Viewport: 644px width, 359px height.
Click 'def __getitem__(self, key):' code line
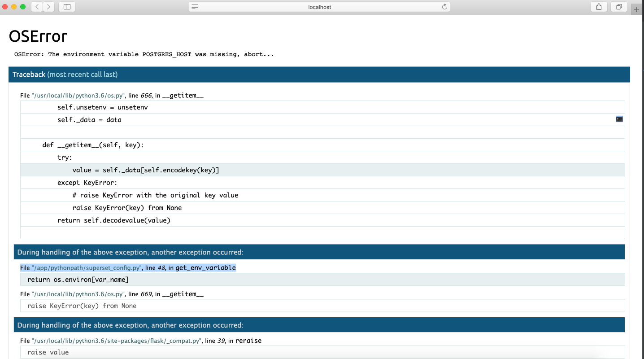[x=322, y=145]
